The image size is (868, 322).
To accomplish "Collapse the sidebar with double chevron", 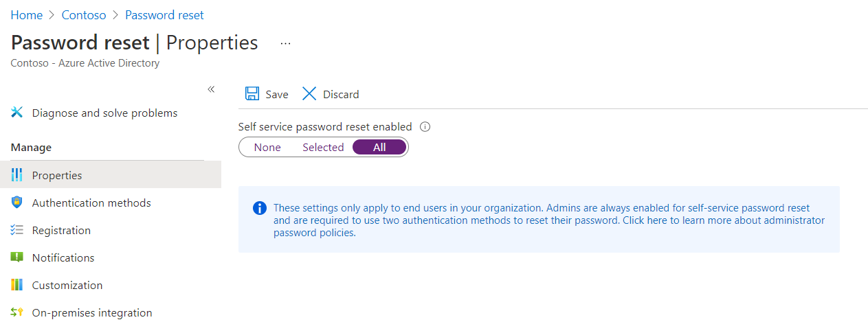I will point(211,89).
